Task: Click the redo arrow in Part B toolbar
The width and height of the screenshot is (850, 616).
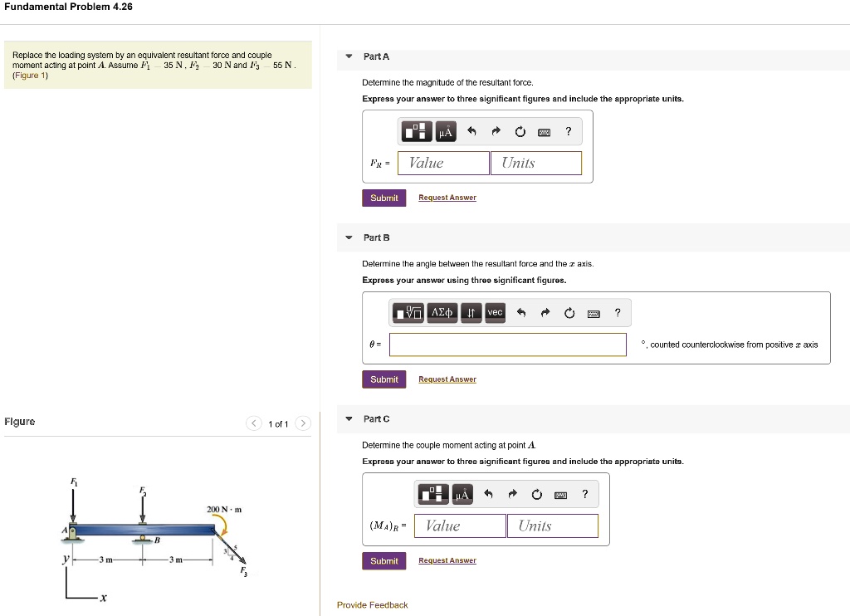Action: [545, 312]
